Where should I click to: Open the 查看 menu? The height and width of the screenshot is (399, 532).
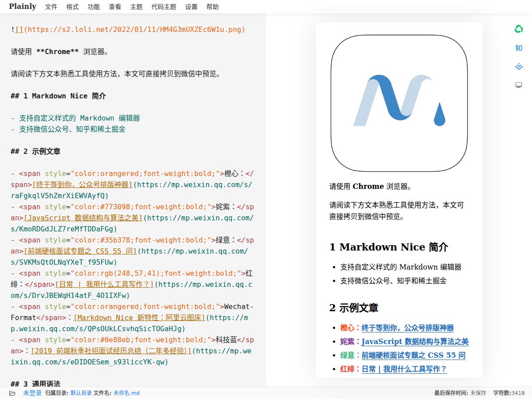pyautogui.click(x=115, y=7)
